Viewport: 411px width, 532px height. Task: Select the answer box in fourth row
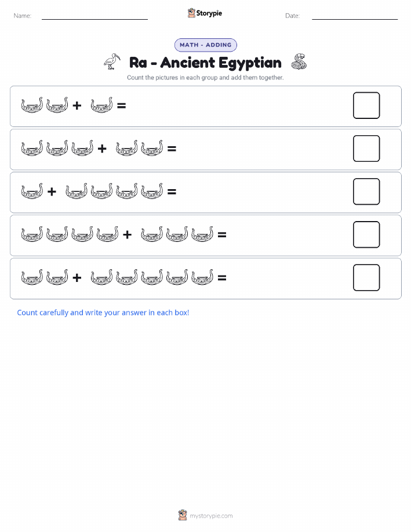[366, 234]
